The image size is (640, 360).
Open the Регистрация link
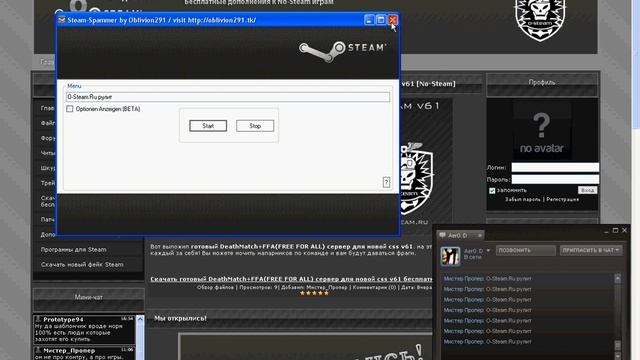click(562, 200)
